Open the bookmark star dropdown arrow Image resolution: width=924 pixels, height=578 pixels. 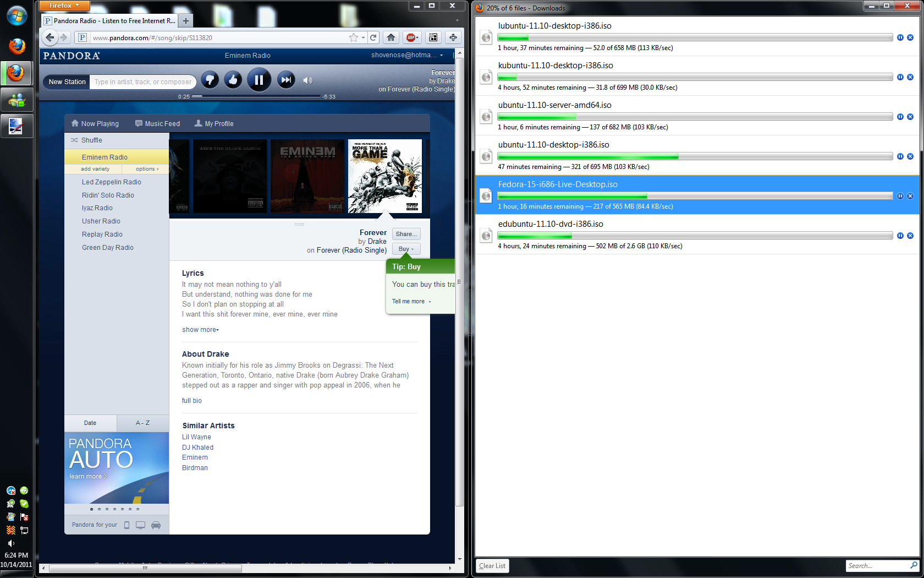click(x=363, y=38)
